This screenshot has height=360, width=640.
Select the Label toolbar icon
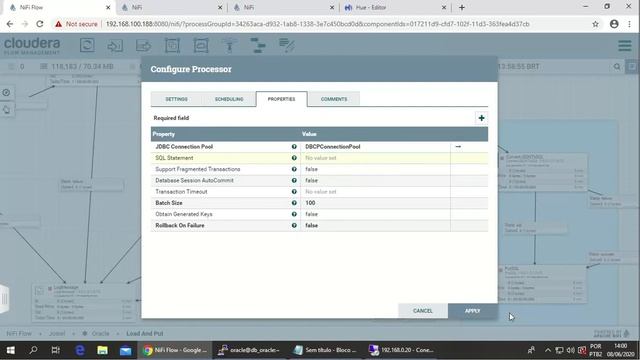point(287,45)
